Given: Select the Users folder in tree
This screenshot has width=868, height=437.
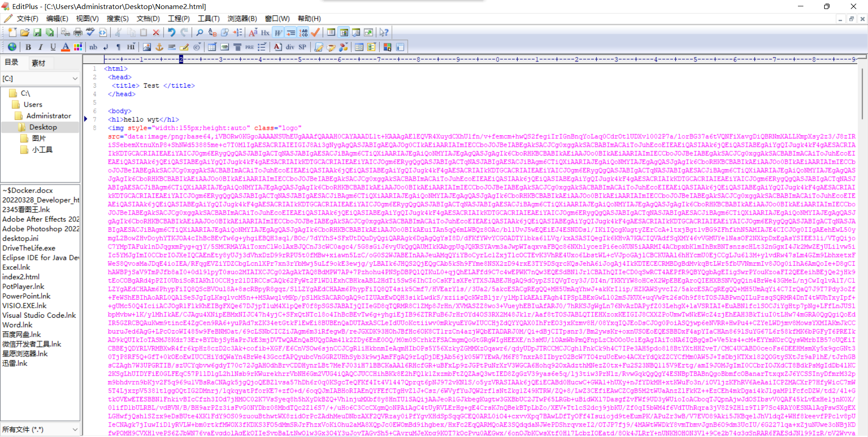Looking at the screenshot, I should (x=33, y=104).
